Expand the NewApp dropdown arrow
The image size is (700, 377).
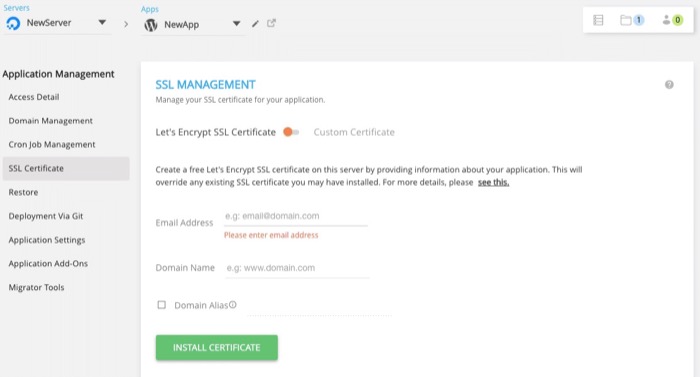[x=237, y=24]
